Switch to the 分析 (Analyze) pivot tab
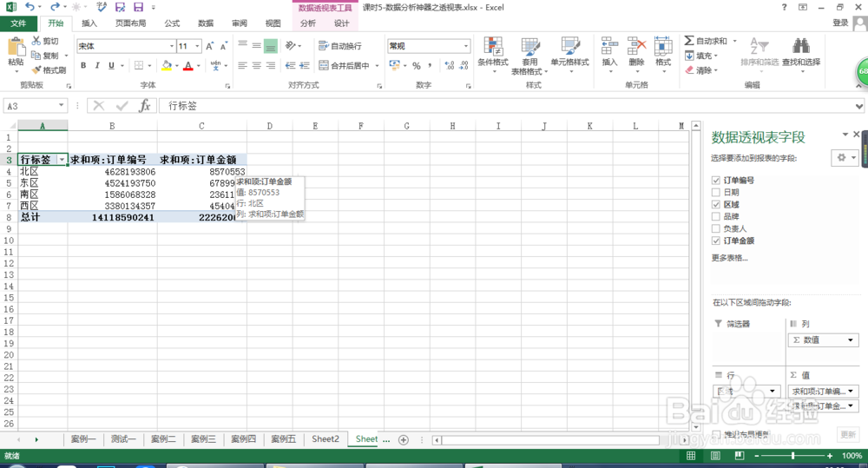 (x=308, y=23)
